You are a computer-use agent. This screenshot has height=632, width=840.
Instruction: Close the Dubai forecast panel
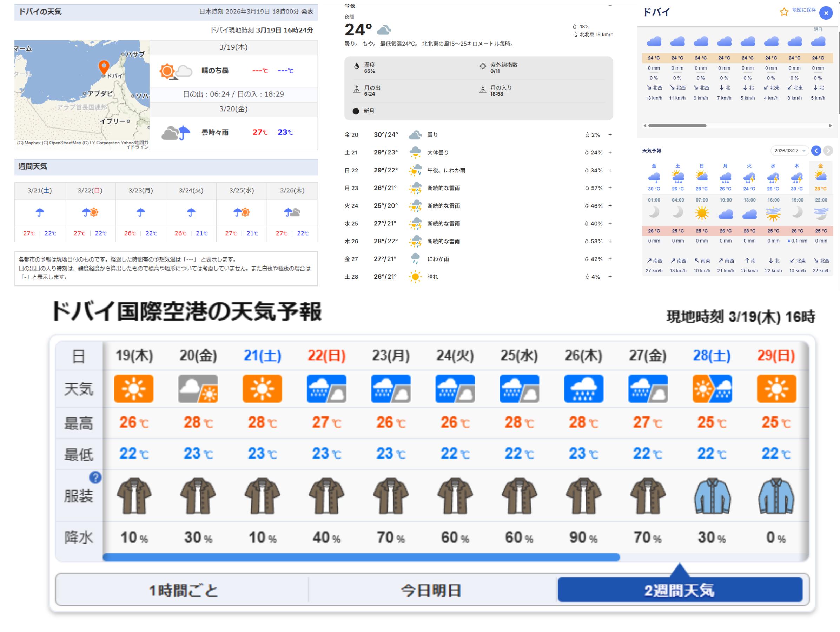coord(826,13)
